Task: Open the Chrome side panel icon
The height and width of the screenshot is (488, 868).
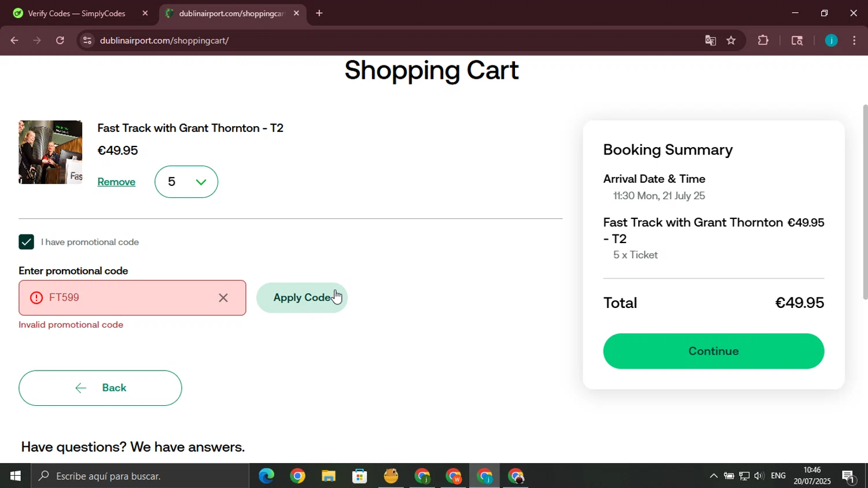Action: pos(797,41)
